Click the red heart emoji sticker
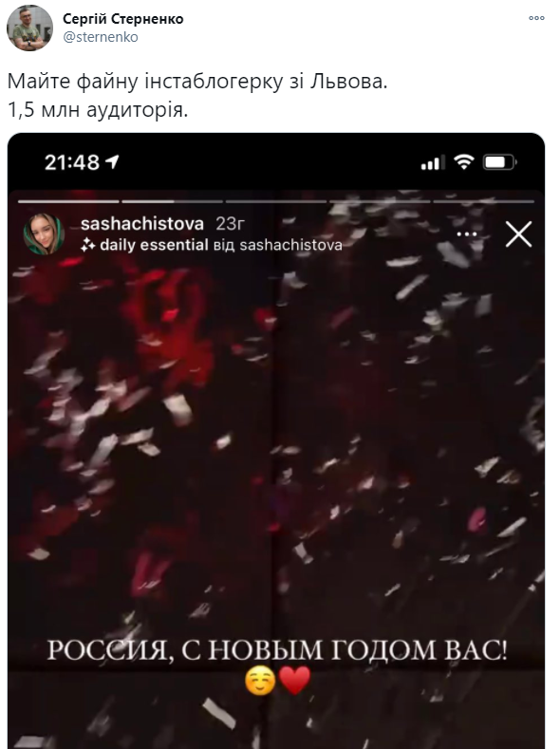 [x=295, y=681]
